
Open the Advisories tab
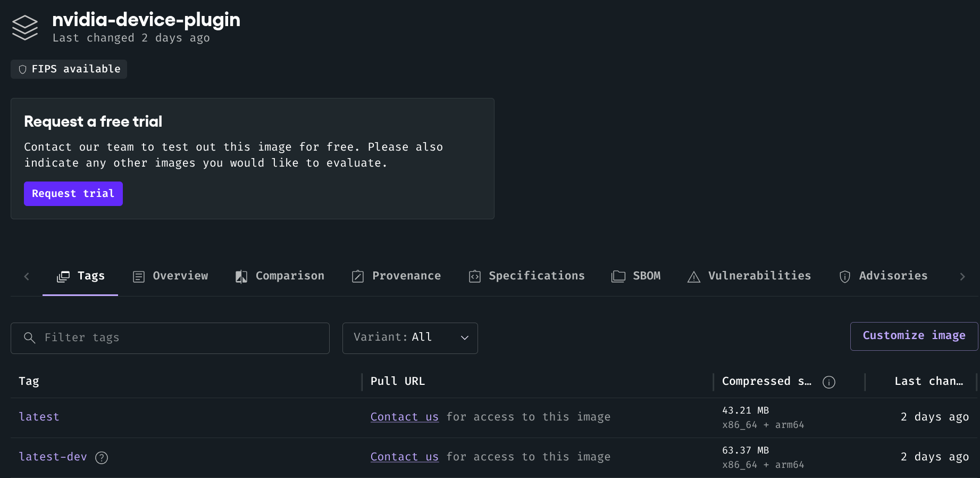(883, 276)
